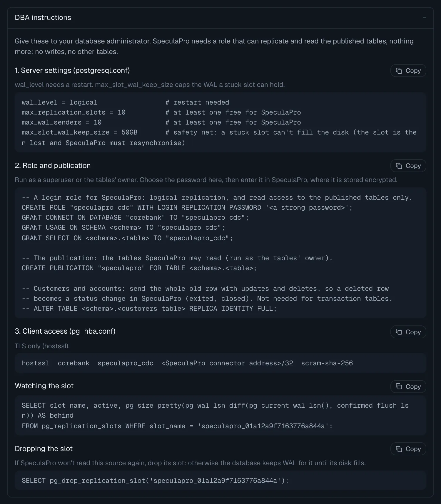Viewport: 441px width, 504px height.
Task: Click the 'Run as a superuser' description
Action: (x=206, y=180)
